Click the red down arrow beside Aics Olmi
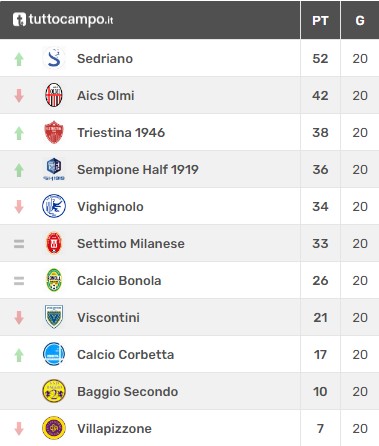379x446 pixels. point(19,96)
